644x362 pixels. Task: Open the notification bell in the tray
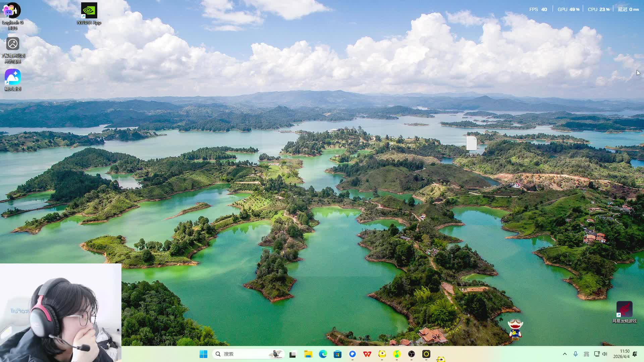coord(635,354)
